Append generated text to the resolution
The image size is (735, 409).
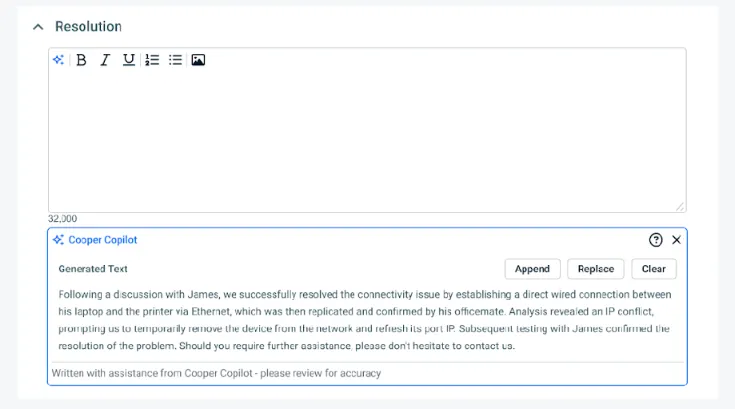tap(532, 269)
